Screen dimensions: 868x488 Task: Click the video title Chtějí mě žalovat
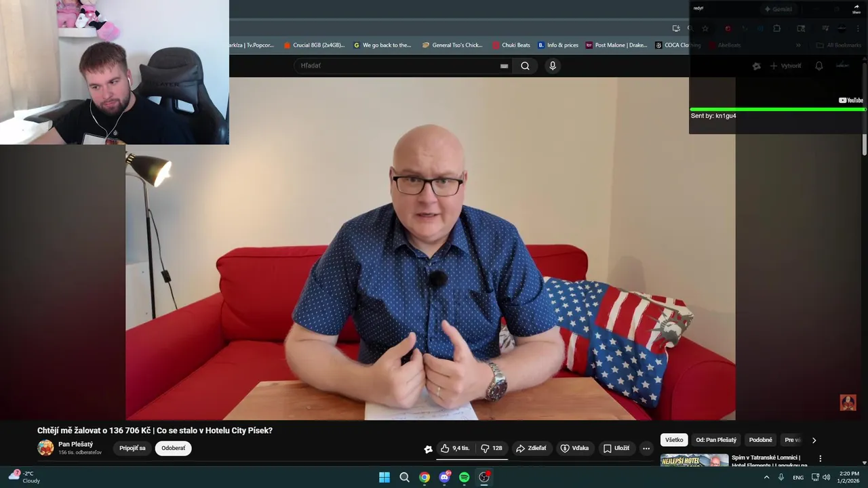coord(155,430)
